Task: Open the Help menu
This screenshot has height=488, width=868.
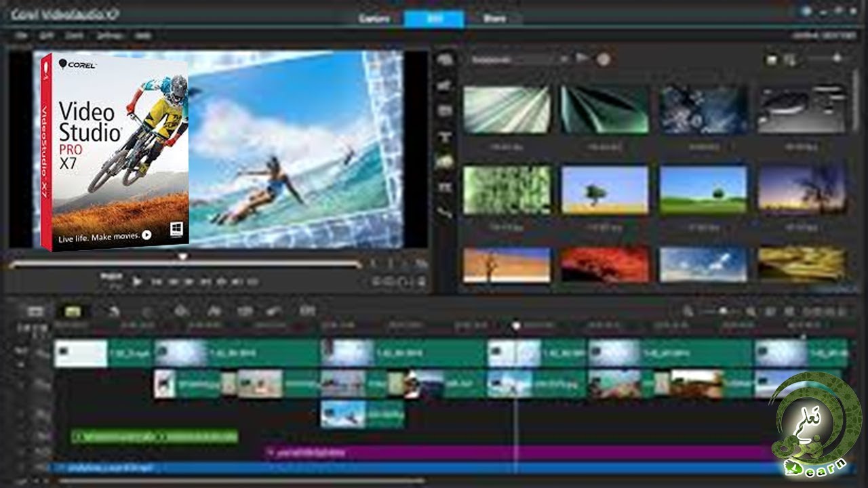Action: click(x=142, y=35)
